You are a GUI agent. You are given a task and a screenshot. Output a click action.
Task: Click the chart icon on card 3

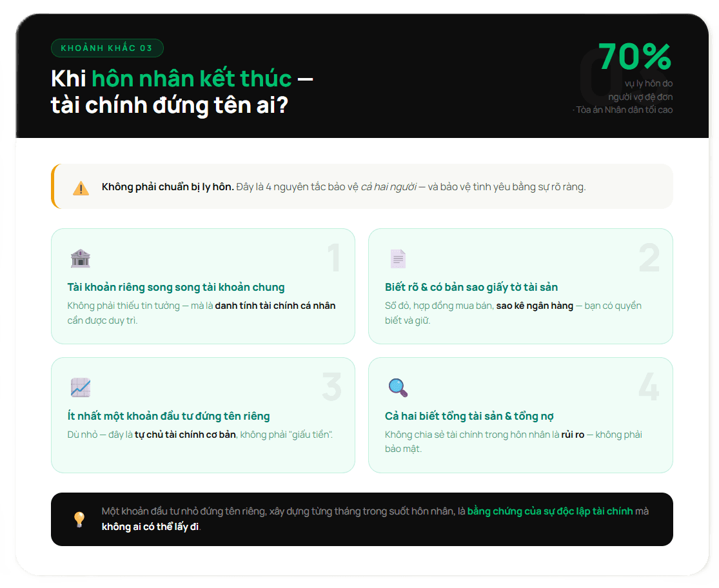[80, 387]
